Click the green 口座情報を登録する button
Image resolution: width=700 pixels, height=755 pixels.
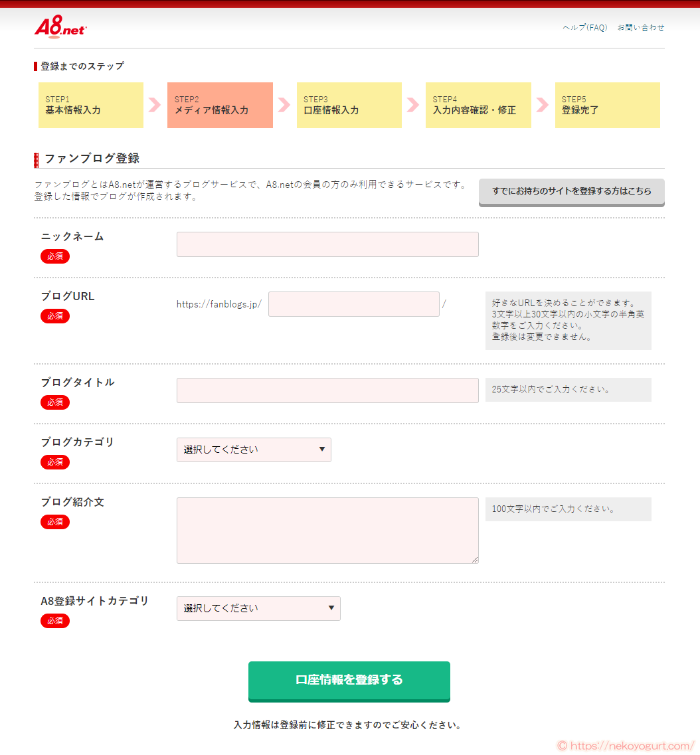349,681
